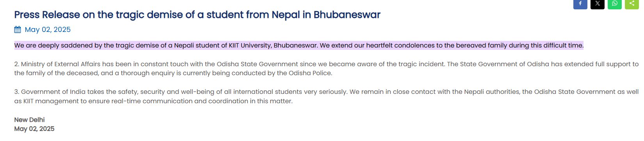Click the bold May 02, 2025 at bottom
This screenshot has width=644, height=141.
coord(34,129)
